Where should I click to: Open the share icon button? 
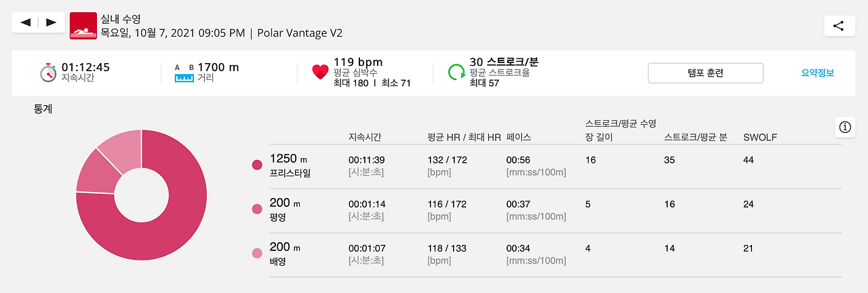tap(838, 26)
